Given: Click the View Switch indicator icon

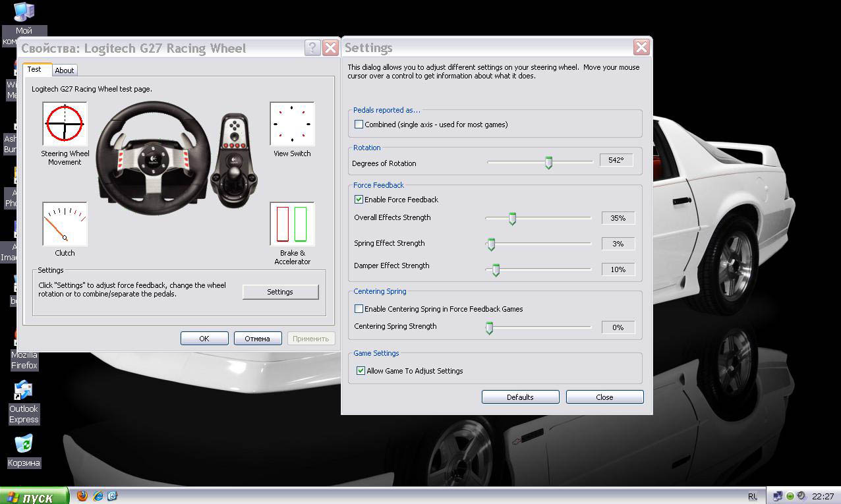Looking at the screenshot, I should 292,124.
